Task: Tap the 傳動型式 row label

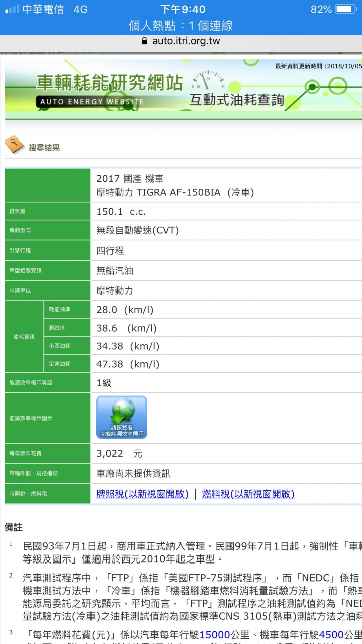Action: pos(20,230)
